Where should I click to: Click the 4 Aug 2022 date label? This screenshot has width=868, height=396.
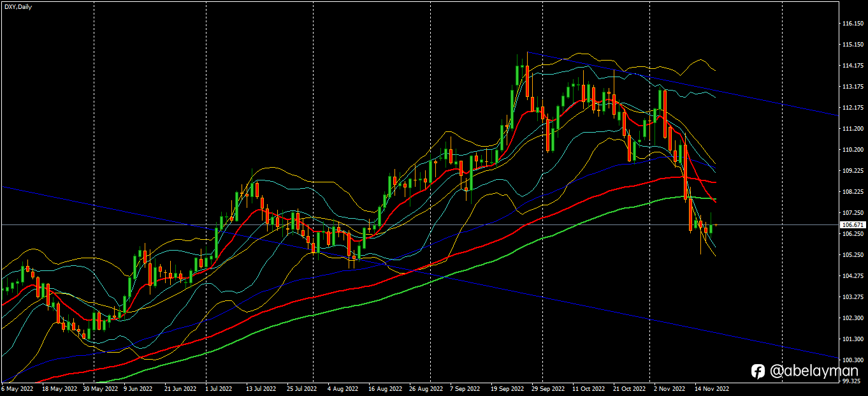[342, 388]
